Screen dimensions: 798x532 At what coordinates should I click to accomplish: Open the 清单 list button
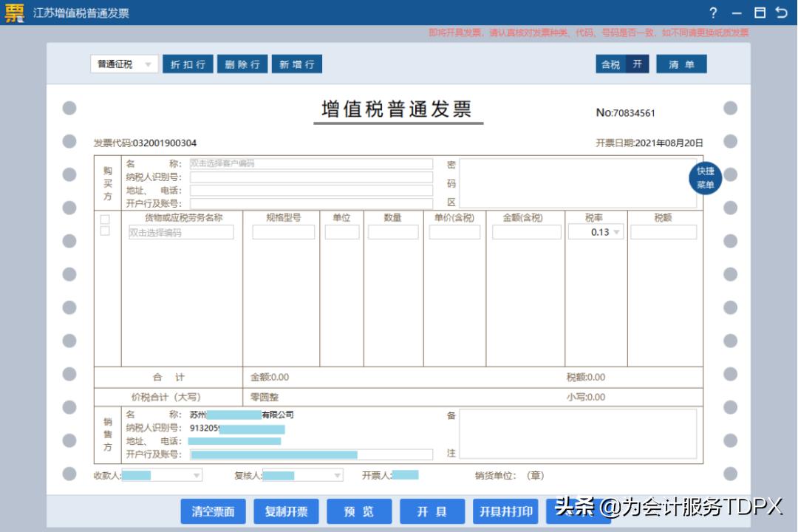click(x=681, y=65)
